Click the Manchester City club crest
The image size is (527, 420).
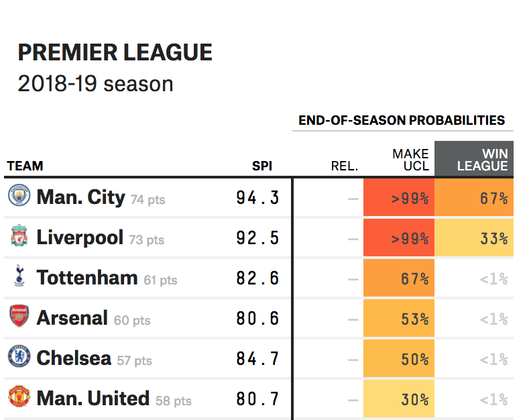pyautogui.click(x=19, y=196)
